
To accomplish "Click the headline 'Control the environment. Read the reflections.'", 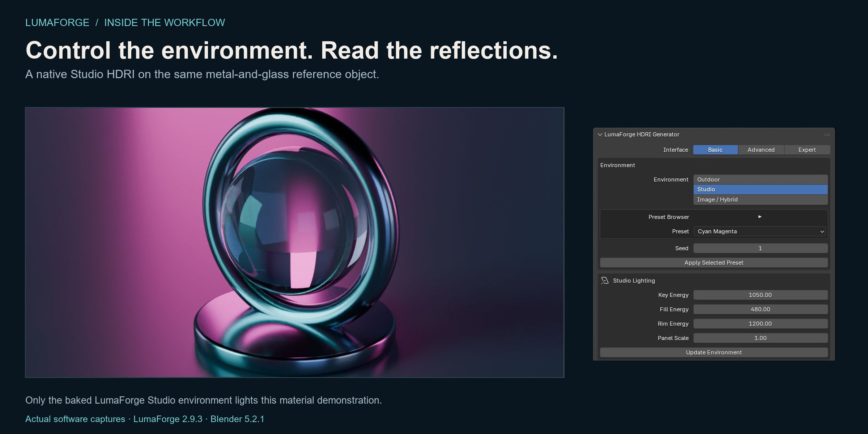I will coord(292,50).
